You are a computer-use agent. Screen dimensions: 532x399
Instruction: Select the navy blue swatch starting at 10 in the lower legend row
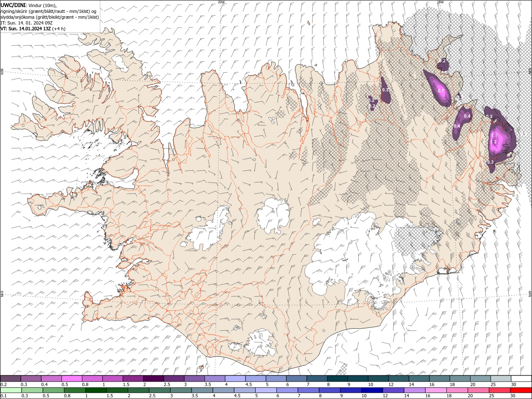click(x=372, y=390)
